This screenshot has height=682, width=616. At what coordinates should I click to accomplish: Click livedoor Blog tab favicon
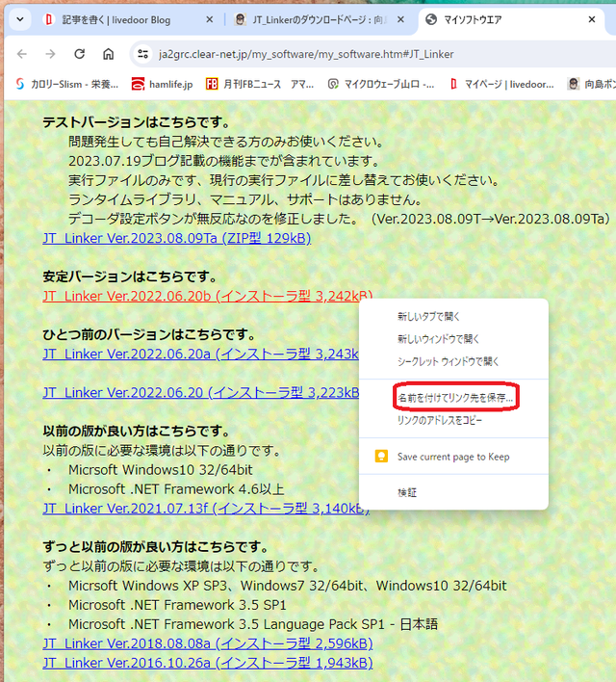point(49,19)
